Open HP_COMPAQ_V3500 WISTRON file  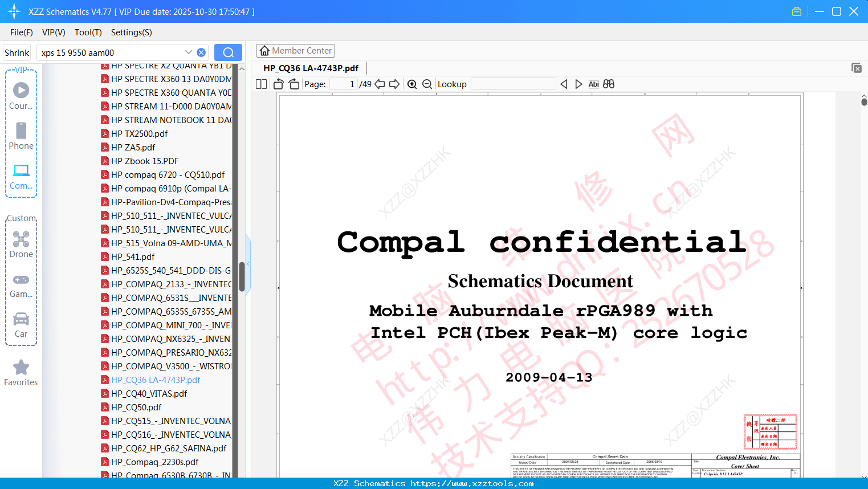(166, 366)
